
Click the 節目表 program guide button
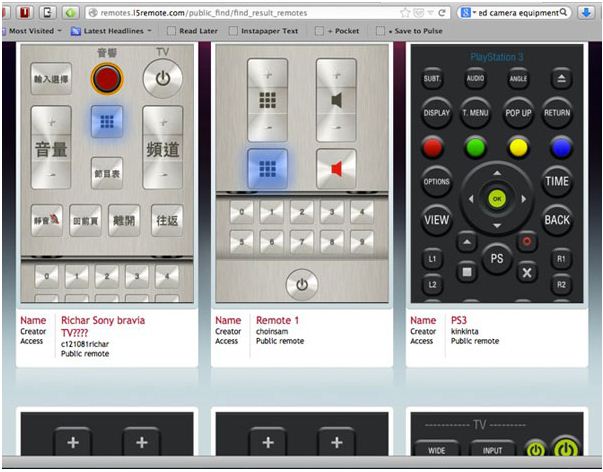point(107,173)
